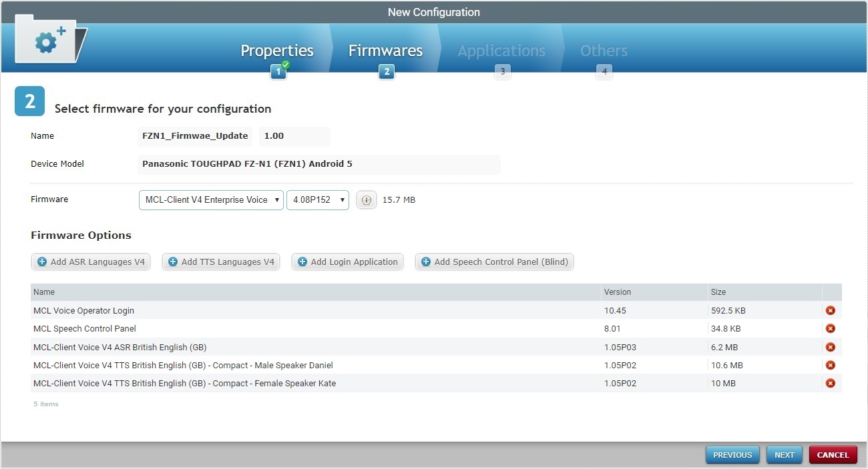Expand the MCL-Client V4 Enterprise Voice selector arrow
The width and height of the screenshot is (868, 469).
coord(275,199)
